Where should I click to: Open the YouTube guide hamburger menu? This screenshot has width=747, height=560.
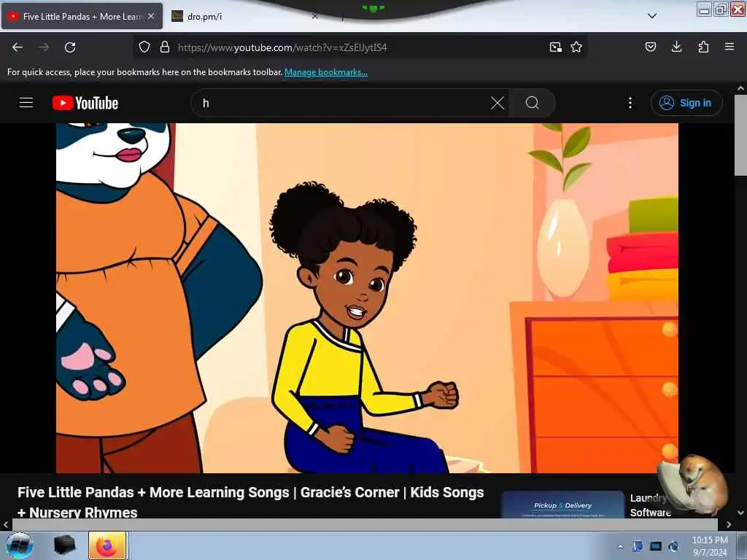pos(26,103)
